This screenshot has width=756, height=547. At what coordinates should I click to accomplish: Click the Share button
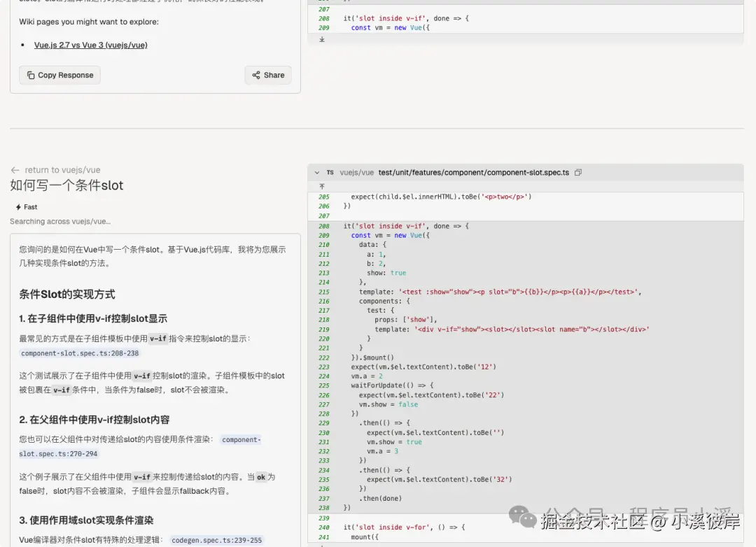coord(267,75)
